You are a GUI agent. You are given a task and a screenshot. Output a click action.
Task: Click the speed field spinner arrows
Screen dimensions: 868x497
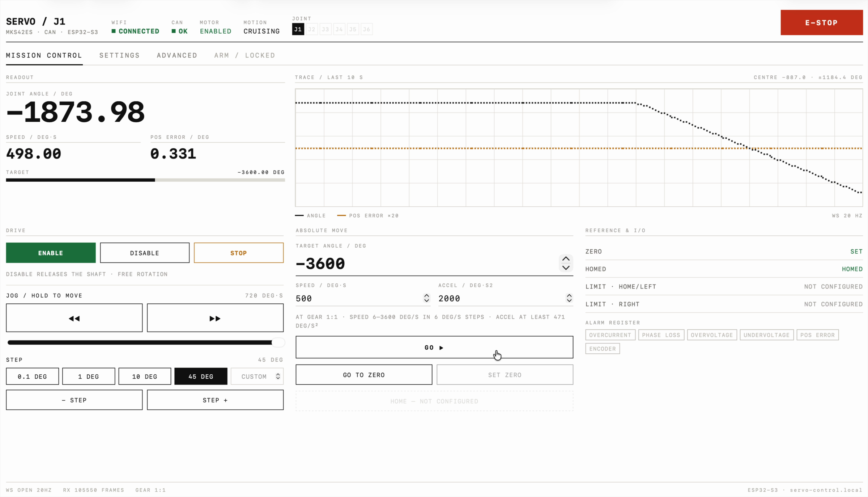pos(427,298)
